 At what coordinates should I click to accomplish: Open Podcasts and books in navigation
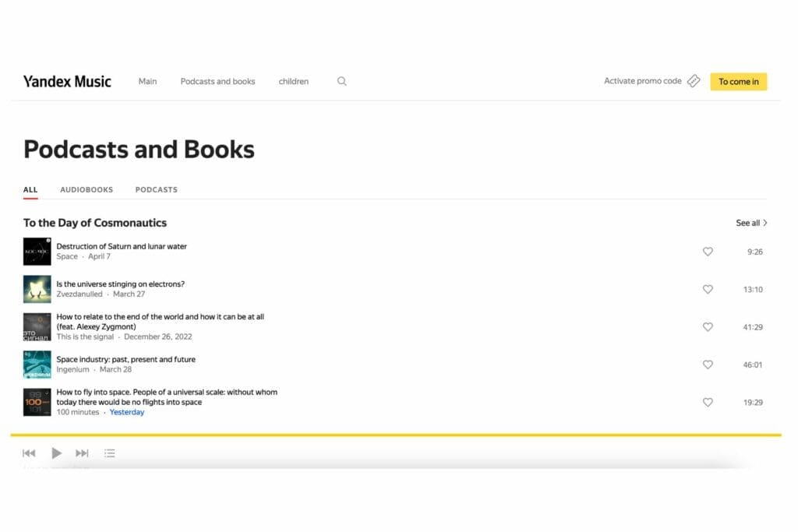coord(218,81)
